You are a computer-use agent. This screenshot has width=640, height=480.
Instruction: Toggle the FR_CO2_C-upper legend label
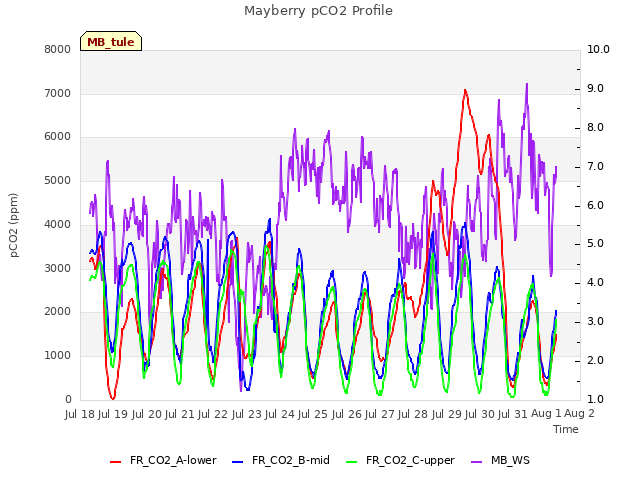point(410,460)
